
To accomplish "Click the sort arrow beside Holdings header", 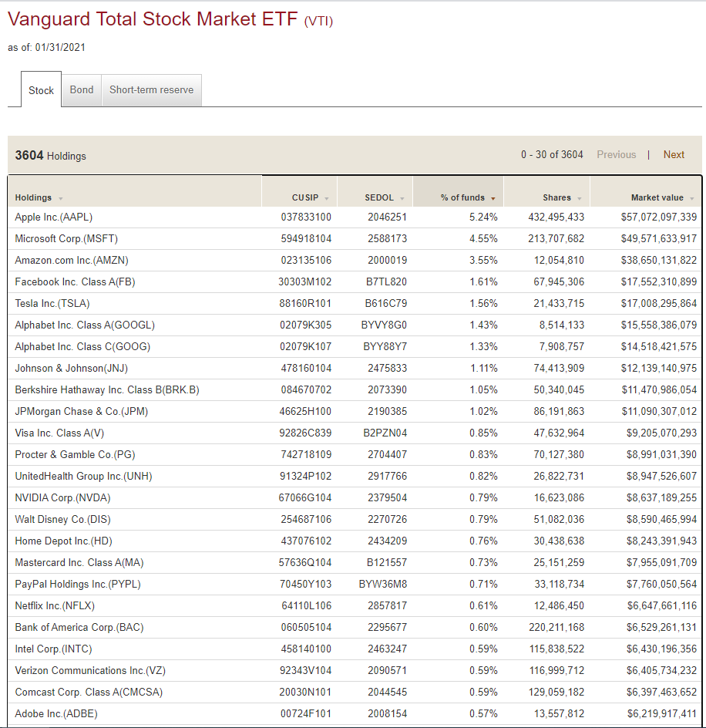I will 61,199.
